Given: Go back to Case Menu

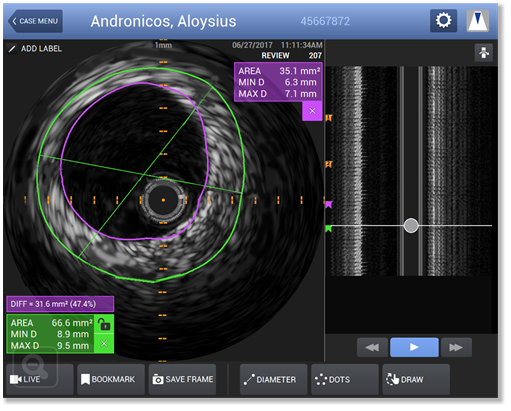Looking at the screenshot, I should tap(35, 21).
